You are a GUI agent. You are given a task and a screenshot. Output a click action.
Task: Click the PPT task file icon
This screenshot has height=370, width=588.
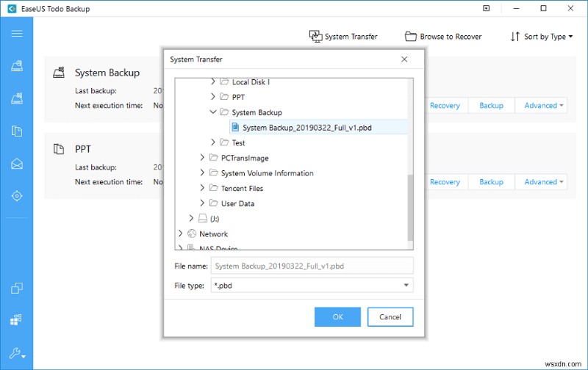pos(59,149)
